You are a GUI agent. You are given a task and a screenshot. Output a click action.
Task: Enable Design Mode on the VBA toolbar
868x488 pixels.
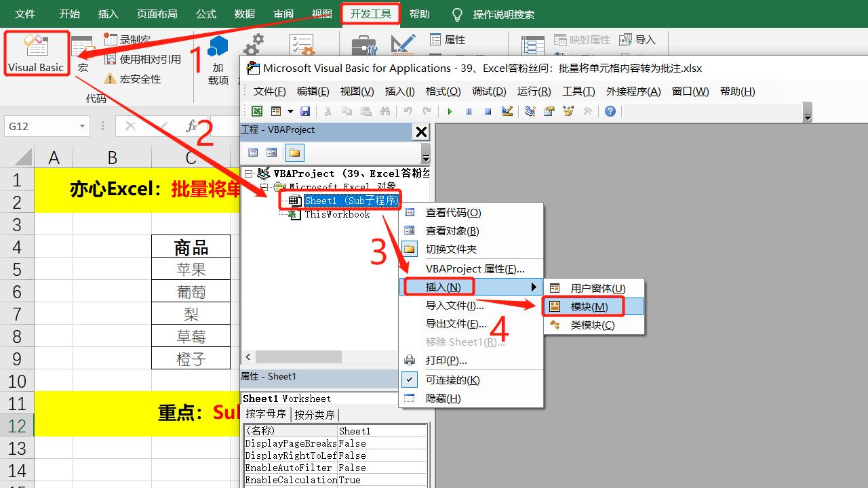(x=507, y=111)
